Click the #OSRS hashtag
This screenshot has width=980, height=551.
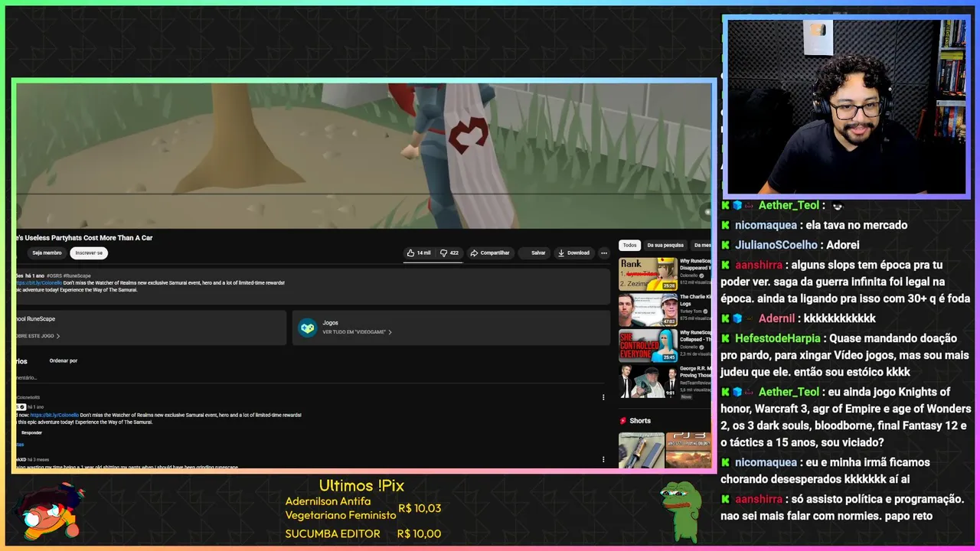54,275
